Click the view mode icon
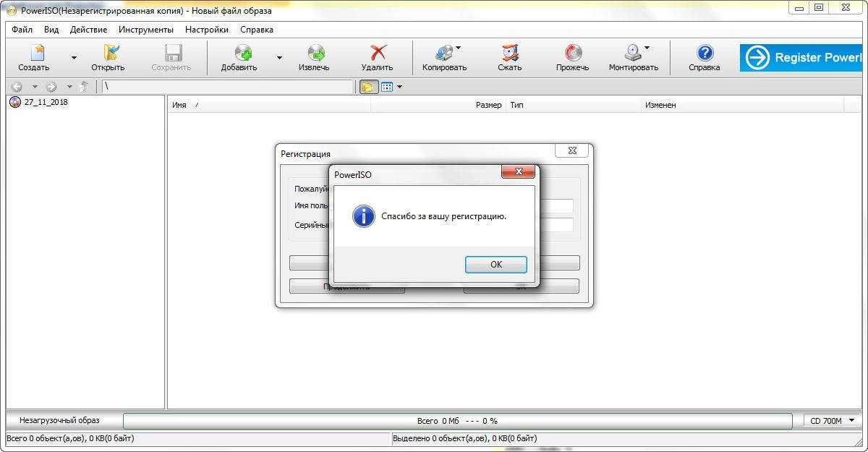 pyautogui.click(x=387, y=87)
